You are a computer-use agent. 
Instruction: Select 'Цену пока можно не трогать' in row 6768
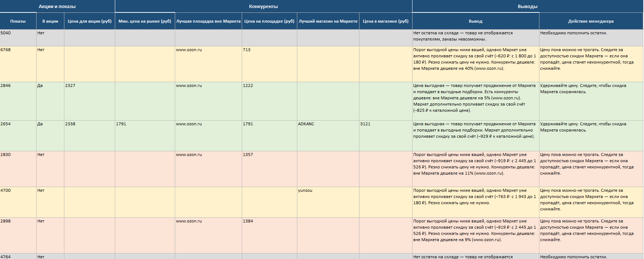pos(591,64)
